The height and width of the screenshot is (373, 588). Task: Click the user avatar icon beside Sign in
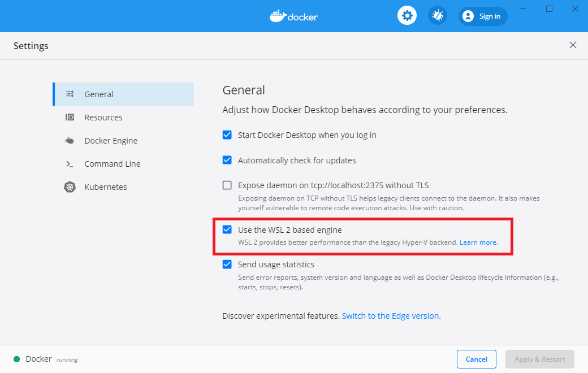tap(468, 16)
